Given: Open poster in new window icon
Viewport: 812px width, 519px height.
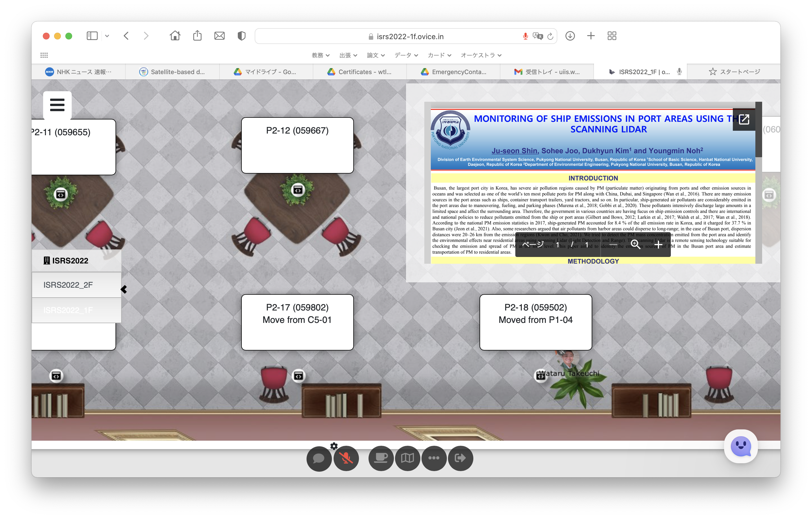Looking at the screenshot, I should (744, 119).
